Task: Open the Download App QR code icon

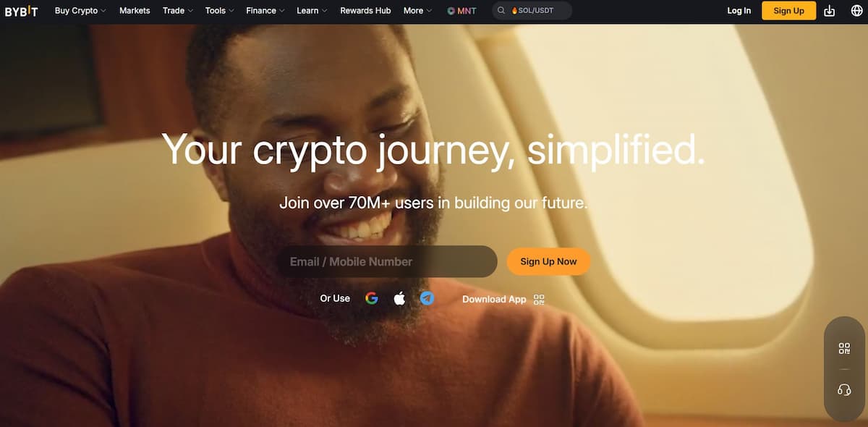Action: pos(538,299)
